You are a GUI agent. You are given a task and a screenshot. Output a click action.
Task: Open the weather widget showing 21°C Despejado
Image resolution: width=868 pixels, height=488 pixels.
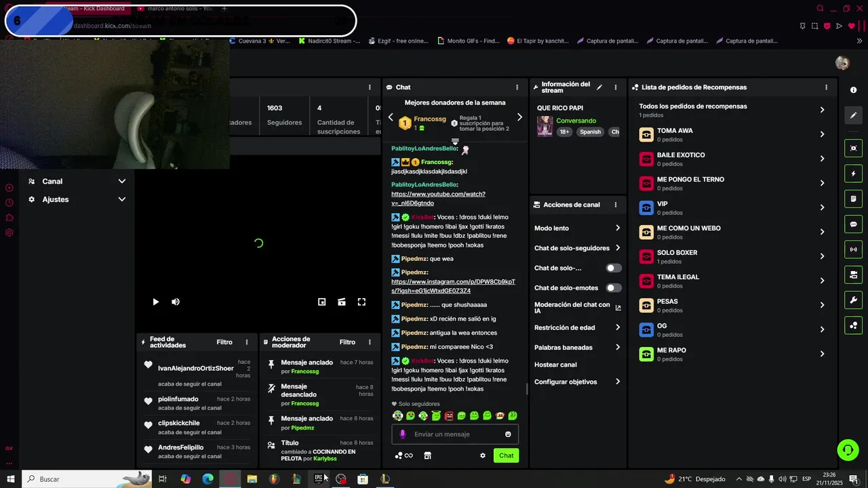(x=695, y=479)
